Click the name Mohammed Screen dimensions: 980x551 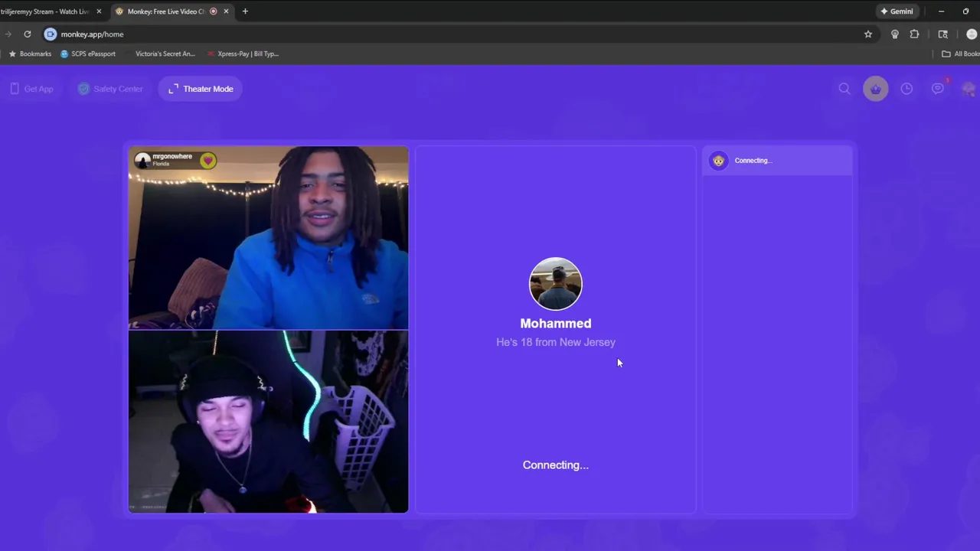556,324
